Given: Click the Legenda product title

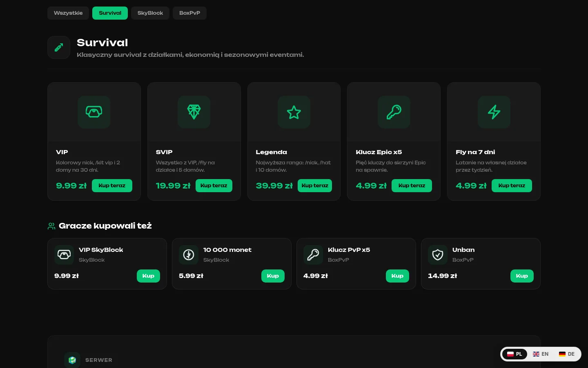Looking at the screenshot, I should [272, 152].
